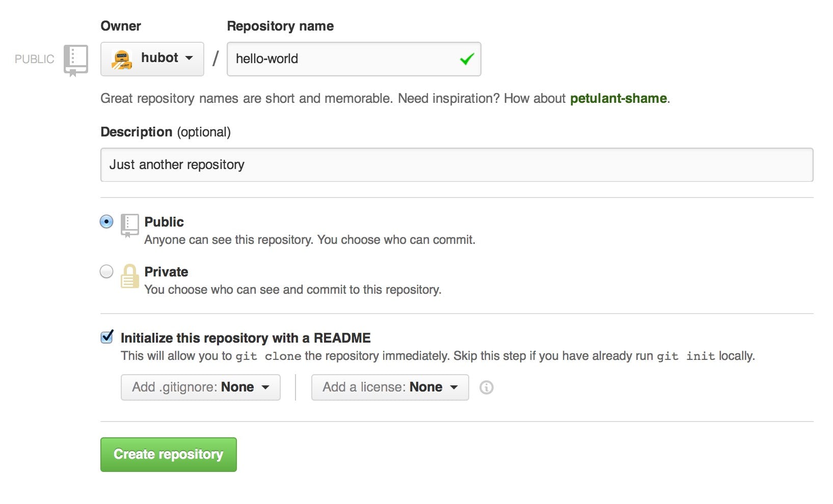833x504 pixels.
Task: Select the Public repository radio button
Action: (x=106, y=221)
